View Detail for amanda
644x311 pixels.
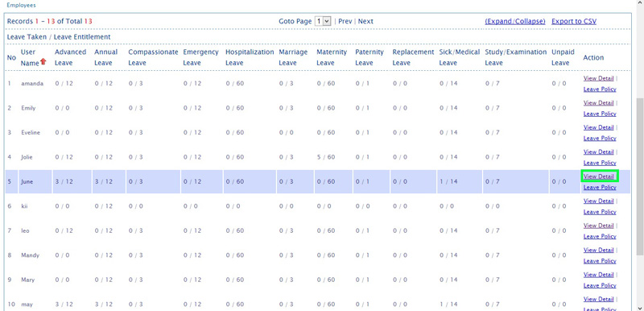click(598, 78)
